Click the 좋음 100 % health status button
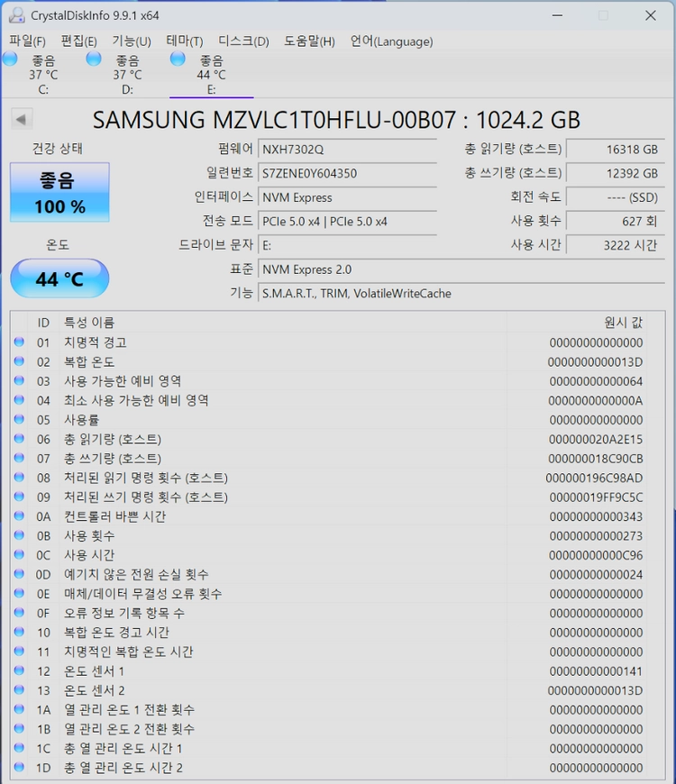The image size is (676, 784). (59, 192)
